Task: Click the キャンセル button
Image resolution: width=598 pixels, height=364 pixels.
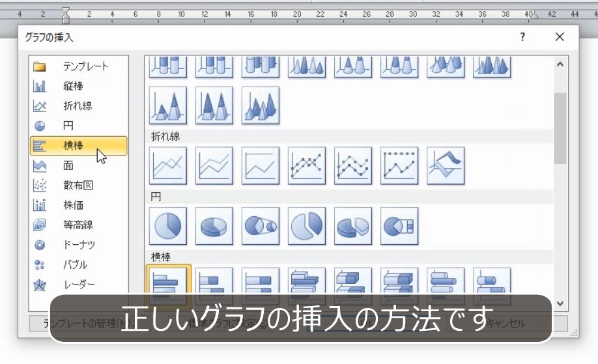Action: coord(507,324)
